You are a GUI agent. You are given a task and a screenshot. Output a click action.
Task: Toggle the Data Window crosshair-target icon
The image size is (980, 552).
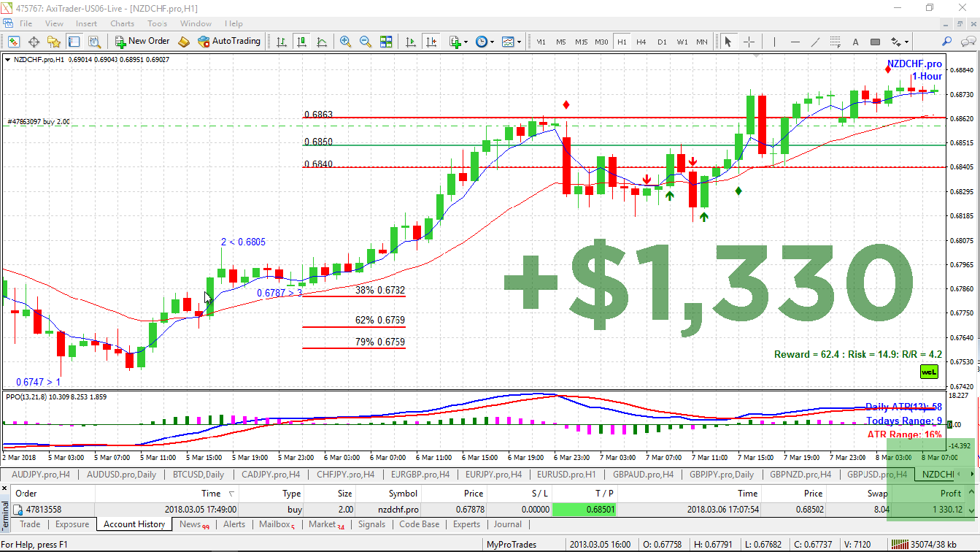click(x=34, y=42)
